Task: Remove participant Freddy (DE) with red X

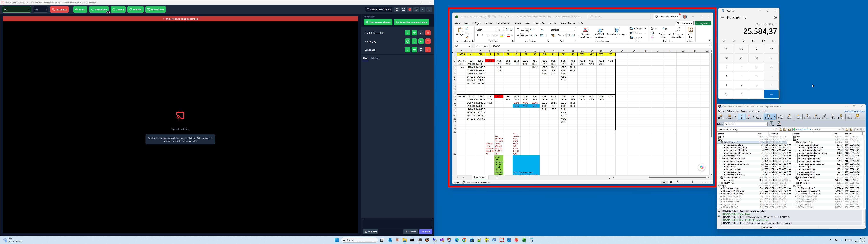Action: click(x=428, y=41)
